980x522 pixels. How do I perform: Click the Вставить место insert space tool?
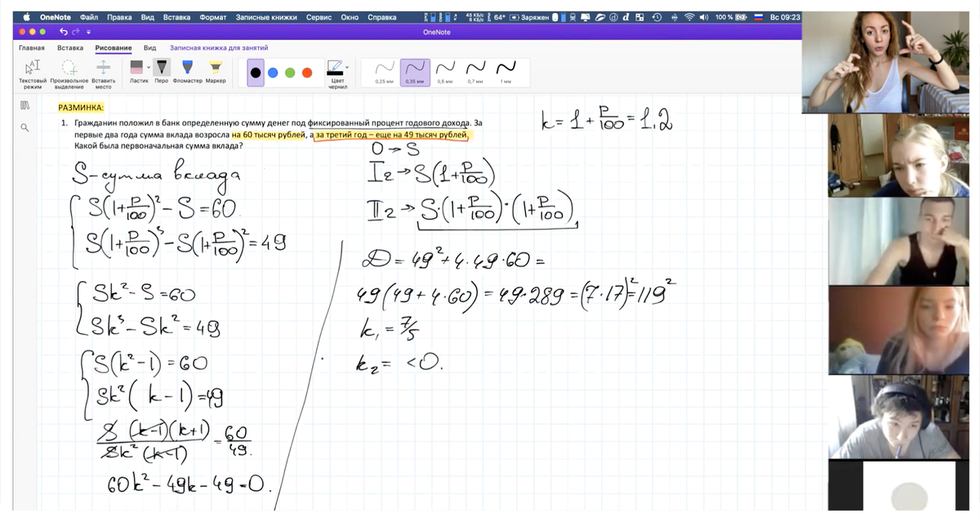[104, 69]
